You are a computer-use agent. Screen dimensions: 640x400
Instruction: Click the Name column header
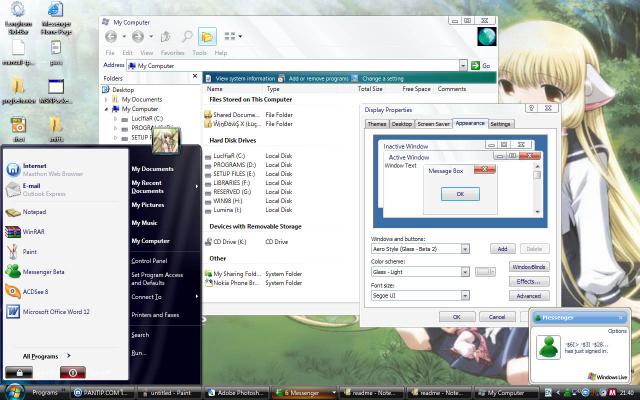215,89
